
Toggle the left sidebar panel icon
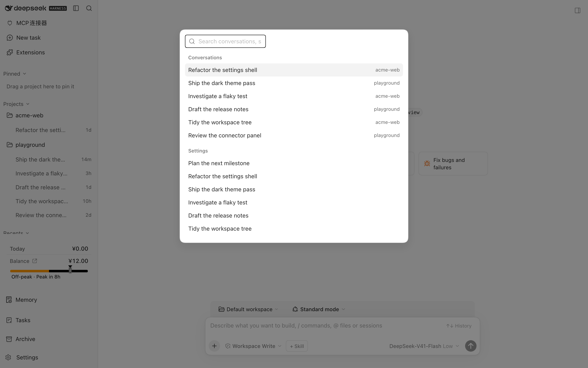point(76,8)
